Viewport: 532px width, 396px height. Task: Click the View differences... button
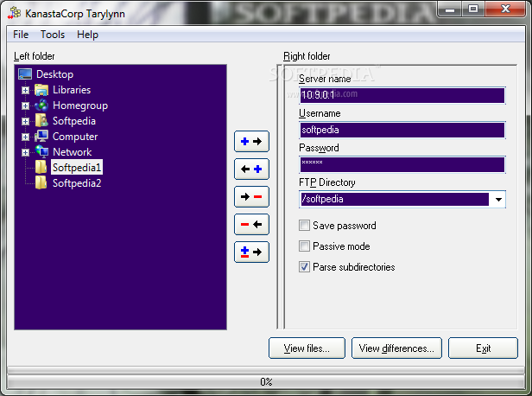coord(396,348)
